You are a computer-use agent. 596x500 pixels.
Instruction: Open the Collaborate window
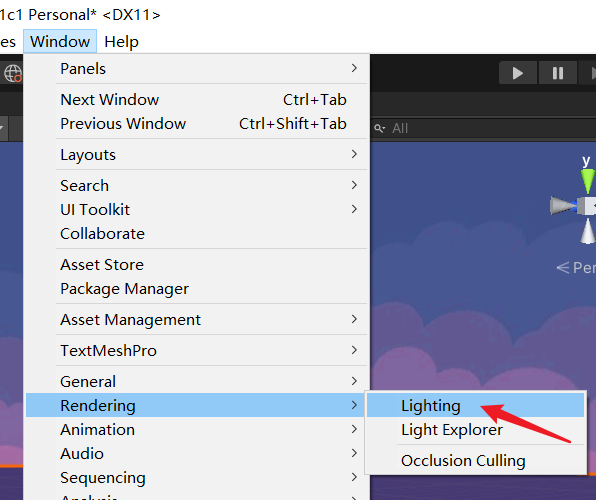coord(196,233)
